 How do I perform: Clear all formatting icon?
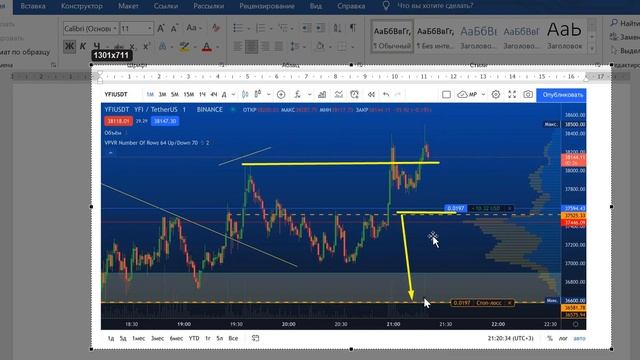(216, 28)
